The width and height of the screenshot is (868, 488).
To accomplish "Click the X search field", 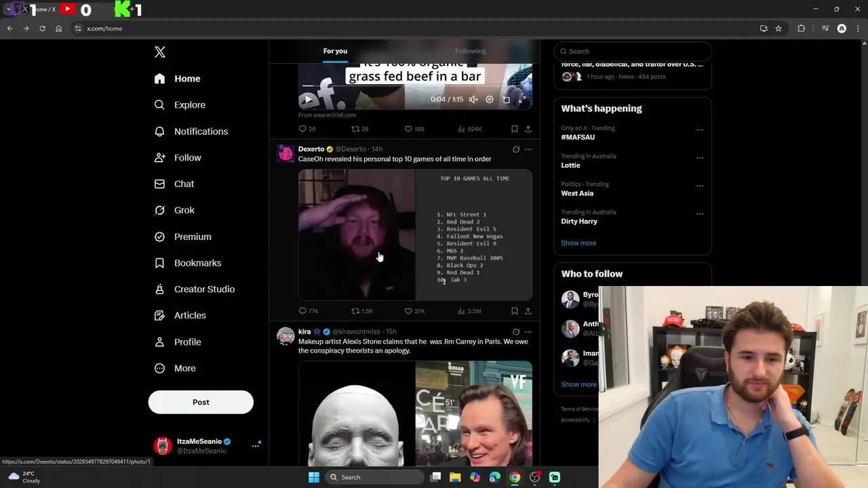I will pyautogui.click(x=633, y=52).
